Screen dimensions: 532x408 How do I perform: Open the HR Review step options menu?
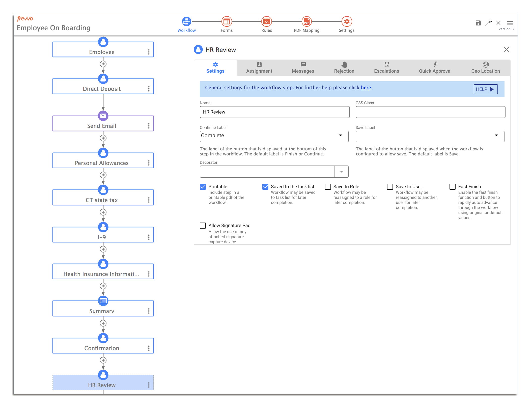[x=149, y=385]
